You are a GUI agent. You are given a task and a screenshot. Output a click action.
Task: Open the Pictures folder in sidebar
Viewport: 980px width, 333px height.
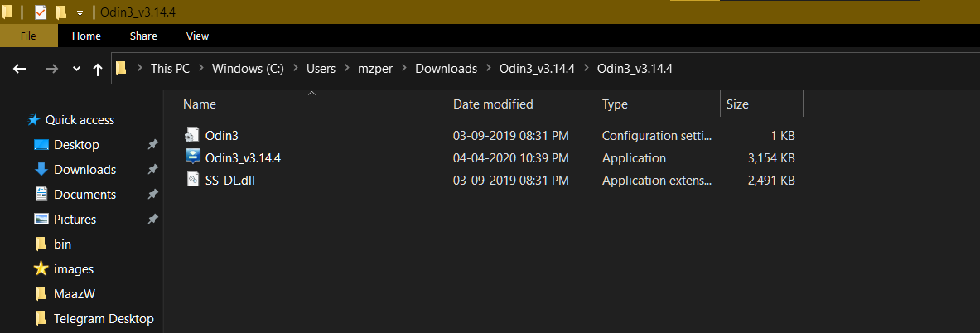point(75,220)
